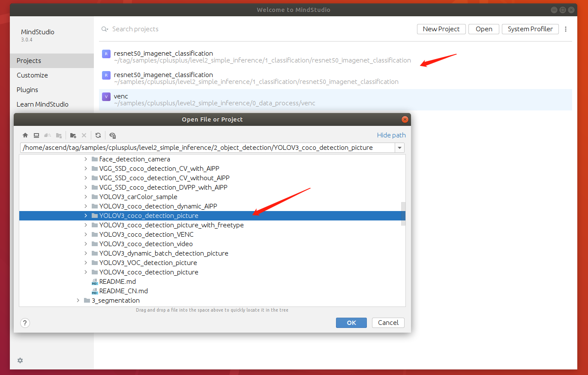Image resolution: width=588 pixels, height=375 pixels.
Task: Confirm dialog with OK button
Action: (x=351, y=323)
